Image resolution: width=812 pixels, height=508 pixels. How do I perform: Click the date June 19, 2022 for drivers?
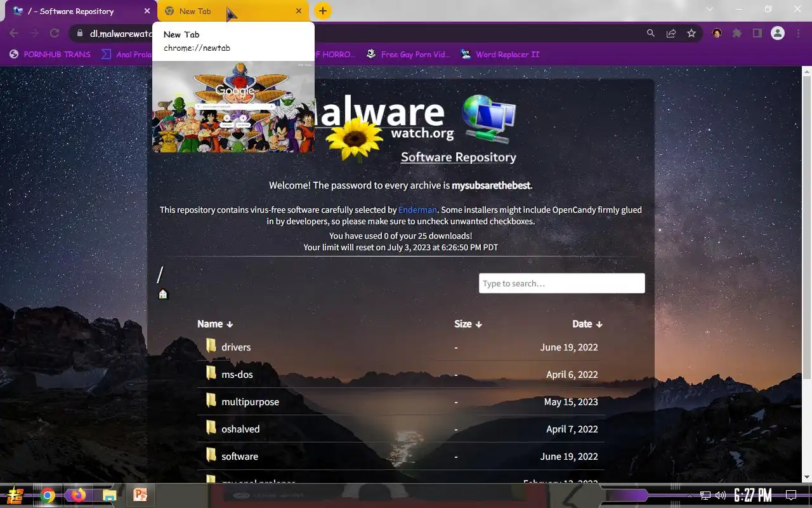tap(569, 347)
